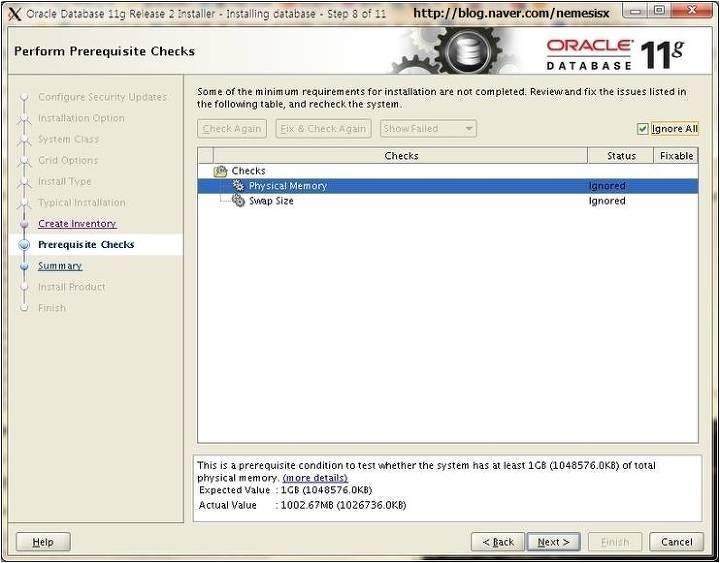This screenshot has width=720, height=563.
Task: Maximize the installer window
Action: pyautogui.click(x=659, y=11)
